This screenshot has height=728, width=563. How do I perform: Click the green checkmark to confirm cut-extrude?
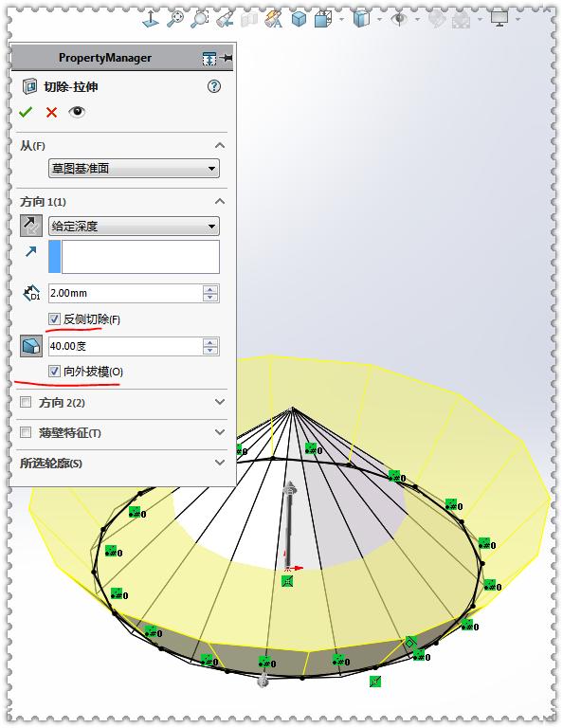(x=26, y=112)
